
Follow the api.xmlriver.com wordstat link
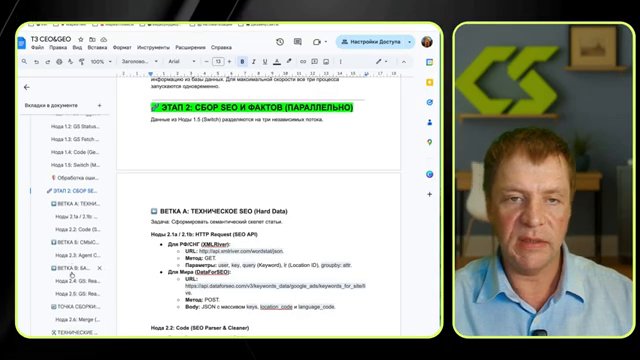tap(241, 251)
